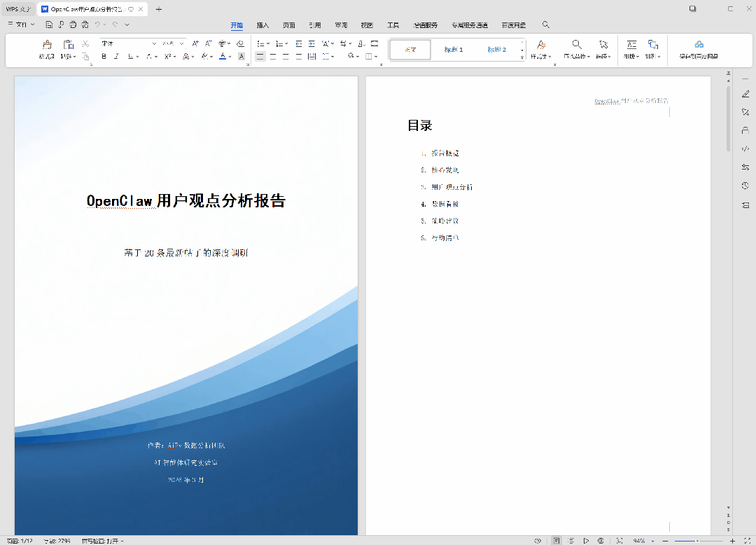Open selection pane icon in right sidebar
756x545 pixels.
(x=745, y=112)
